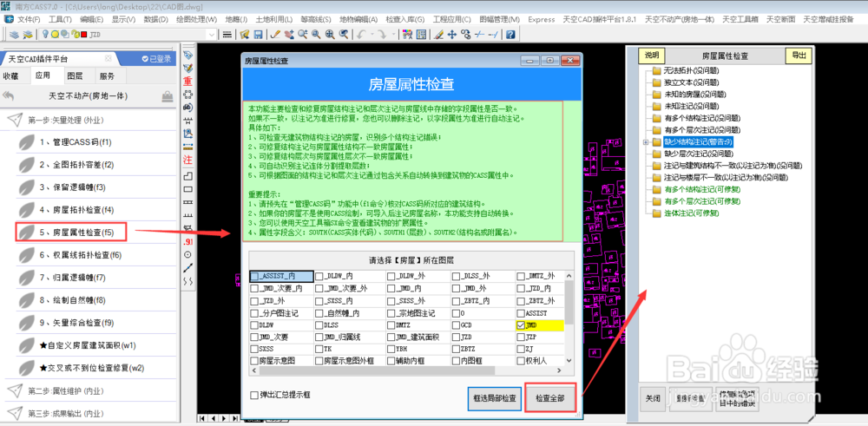Check the DLDW layer checkbox
The height and width of the screenshot is (426, 868).
coord(254,325)
